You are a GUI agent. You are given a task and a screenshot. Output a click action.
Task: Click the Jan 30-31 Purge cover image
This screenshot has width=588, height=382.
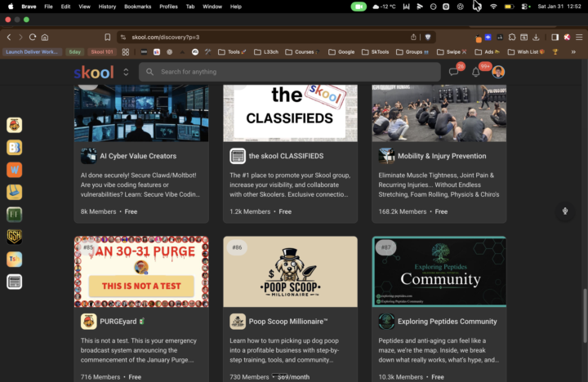pyautogui.click(x=141, y=272)
